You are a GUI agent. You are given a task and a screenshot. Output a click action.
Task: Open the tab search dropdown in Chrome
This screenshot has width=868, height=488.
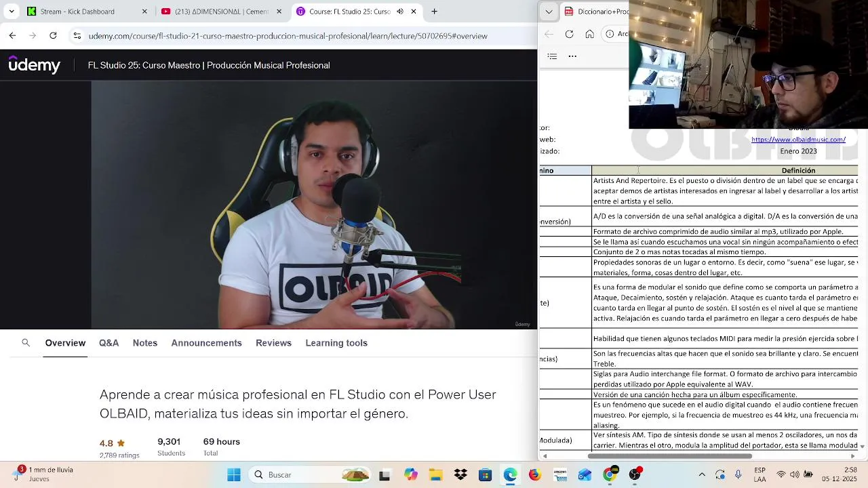click(x=12, y=12)
